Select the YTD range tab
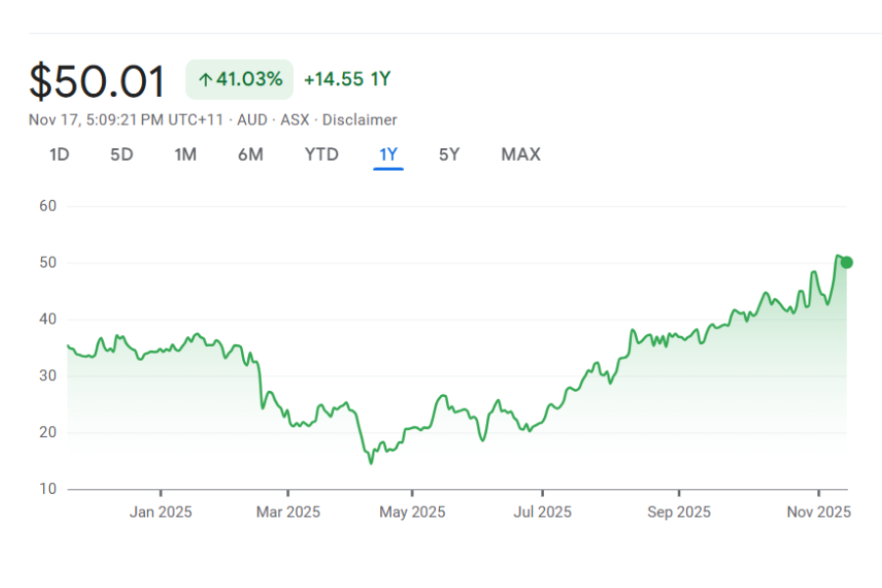The image size is (882, 588). click(321, 155)
